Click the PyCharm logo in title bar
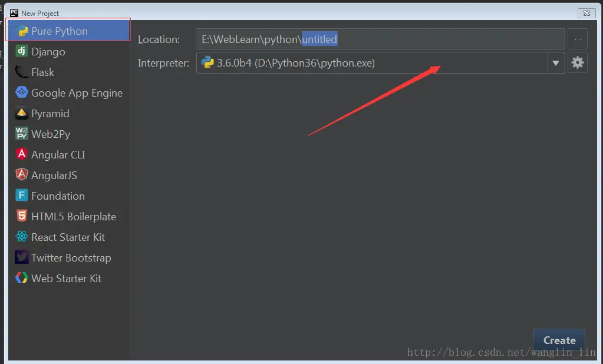The height and width of the screenshot is (364, 603). pyautogui.click(x=14, y=13)
